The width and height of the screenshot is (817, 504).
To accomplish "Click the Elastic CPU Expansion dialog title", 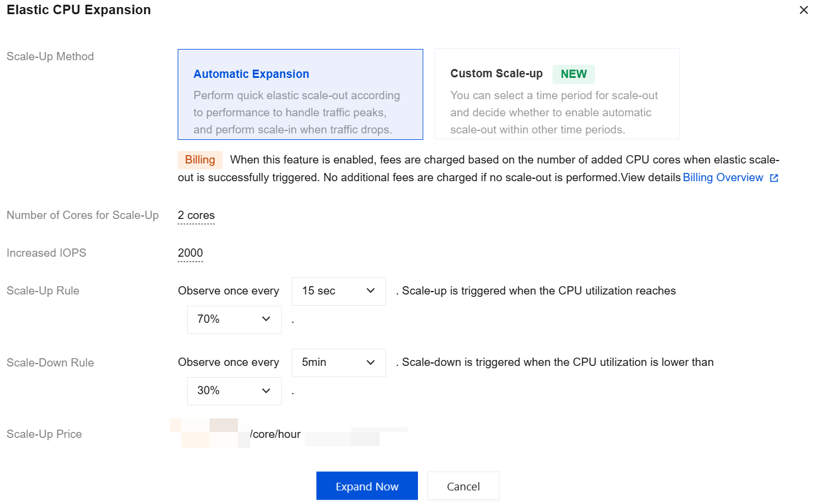I will coord(79,10).
